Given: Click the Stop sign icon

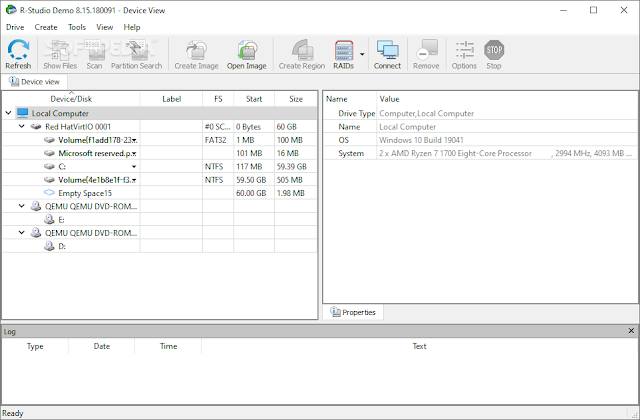Looking at the screenshot, I should [x=494, y=50].
